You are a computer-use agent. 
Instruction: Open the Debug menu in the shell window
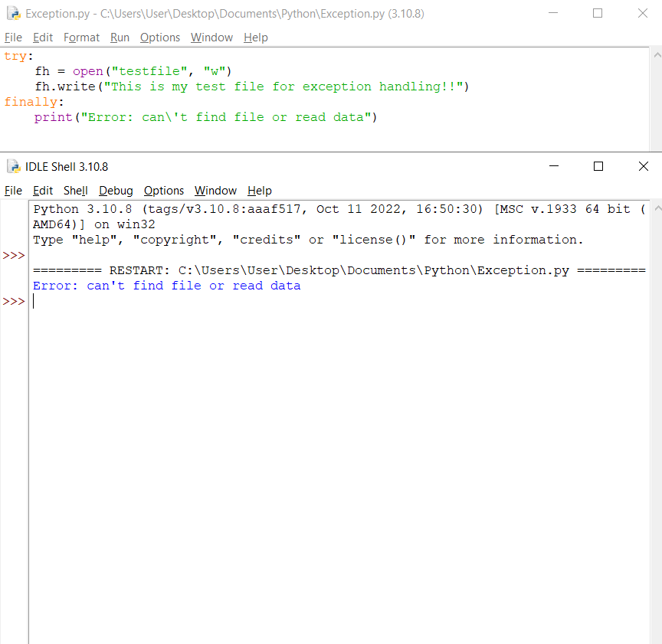pos(116,191)
